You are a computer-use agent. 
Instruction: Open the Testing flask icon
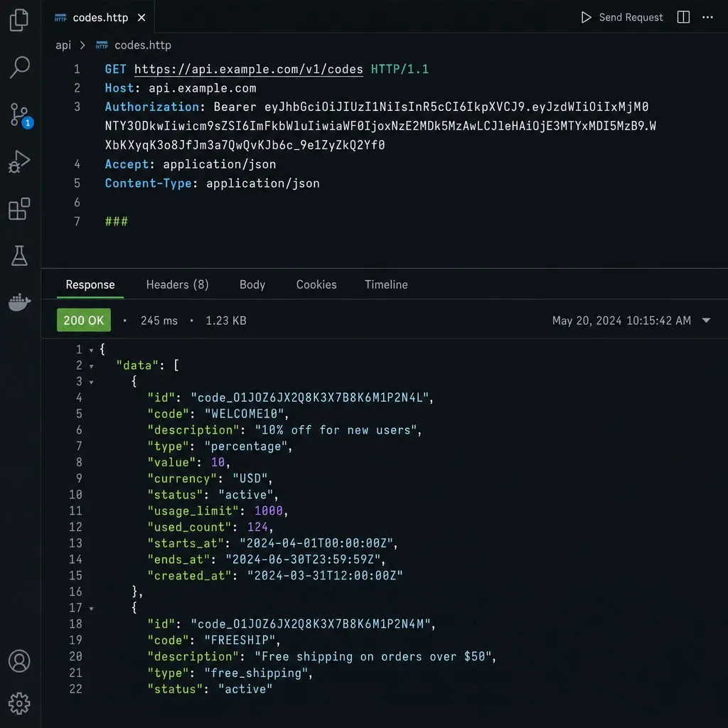click(x=19, y=255)
